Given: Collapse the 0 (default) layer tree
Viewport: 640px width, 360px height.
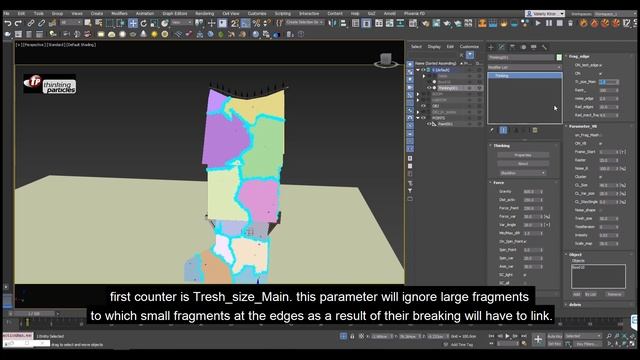Looking at the screenshot, I should tap(418, 70).
